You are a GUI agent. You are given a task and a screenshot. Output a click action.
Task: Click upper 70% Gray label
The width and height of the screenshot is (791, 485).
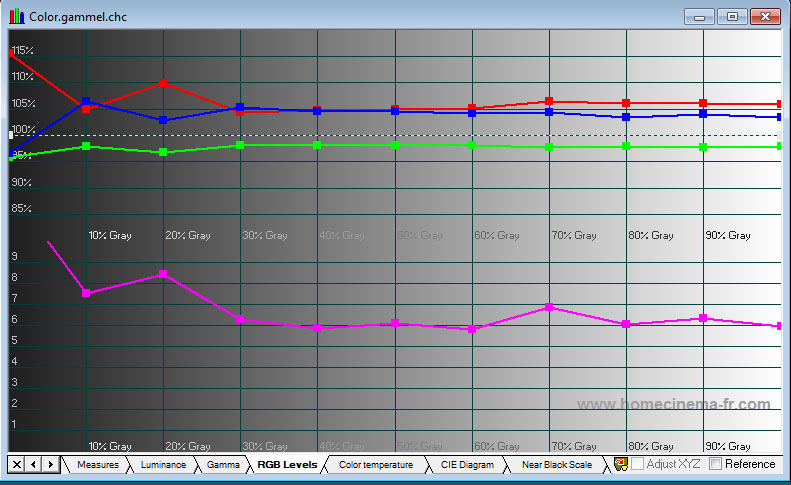pyautogui.click(x=574, y=235)
